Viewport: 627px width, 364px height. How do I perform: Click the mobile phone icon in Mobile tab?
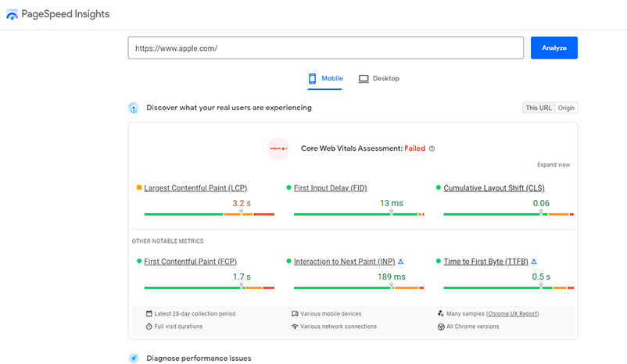point(312,78)
